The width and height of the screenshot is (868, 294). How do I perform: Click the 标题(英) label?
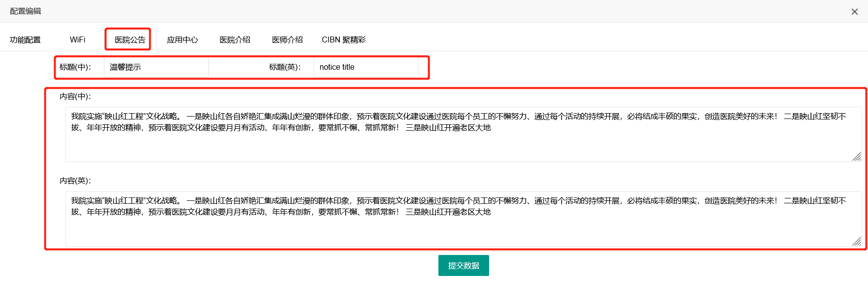click(285, 67)
